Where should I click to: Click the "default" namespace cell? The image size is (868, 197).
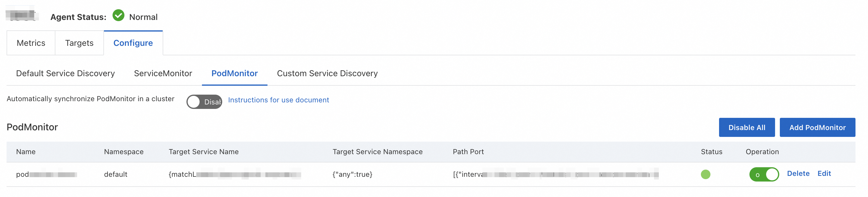(116, 174)
